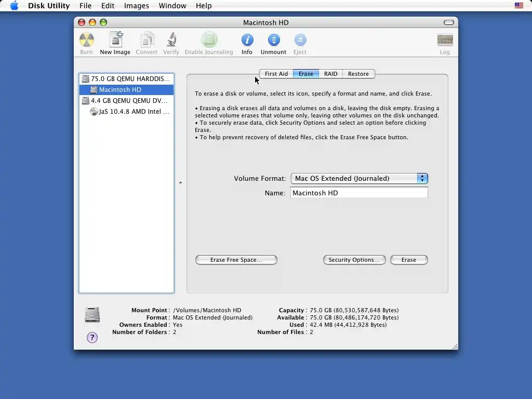
Task: Click the Owners Enabled value Yes
Action: pyautogui.click(x=178, y=325)
